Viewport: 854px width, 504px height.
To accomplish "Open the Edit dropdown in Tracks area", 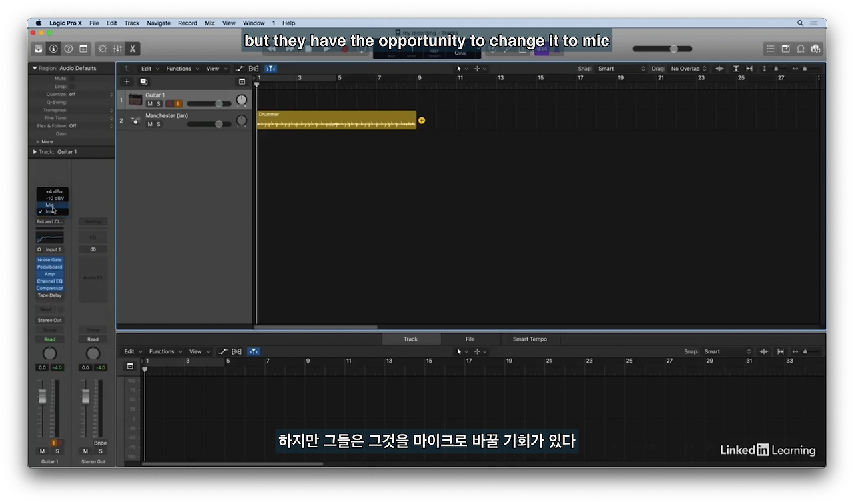I will 149,69.
